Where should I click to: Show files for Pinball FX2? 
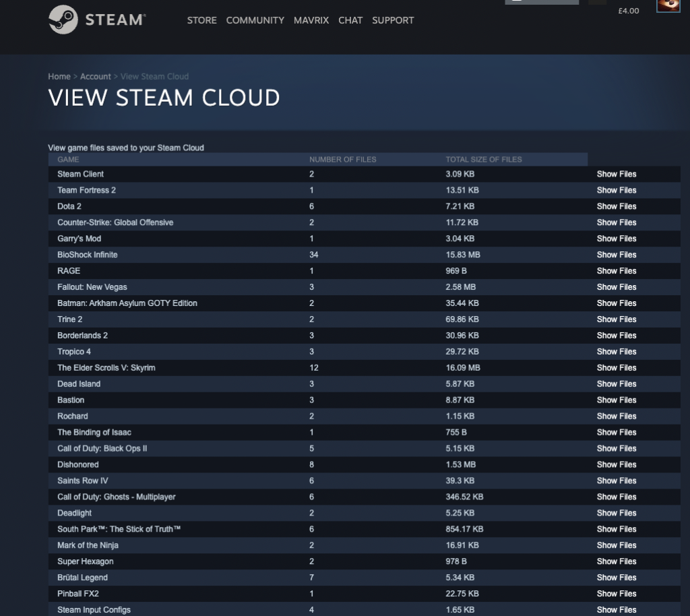click(617, 594)
